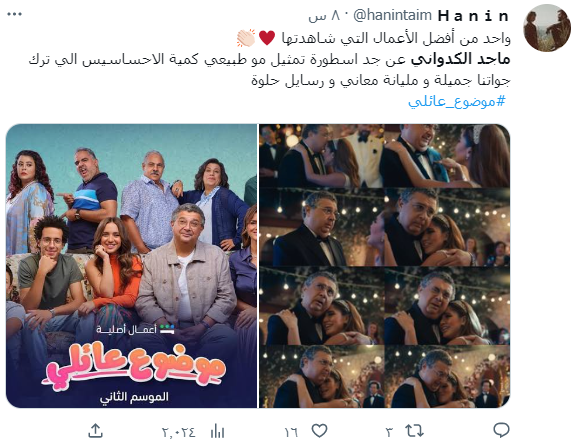
Task: Open the Hanin display name
Action: tap(473, 16)
